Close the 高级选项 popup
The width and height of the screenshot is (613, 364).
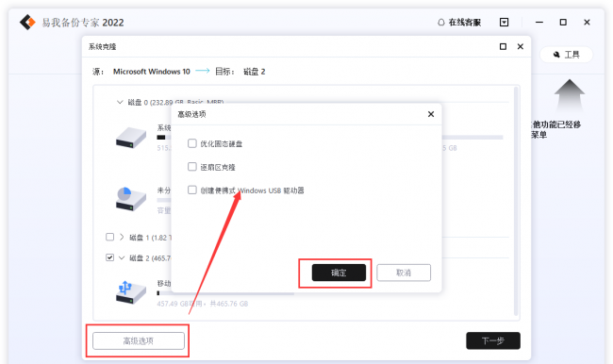(431, 114)
